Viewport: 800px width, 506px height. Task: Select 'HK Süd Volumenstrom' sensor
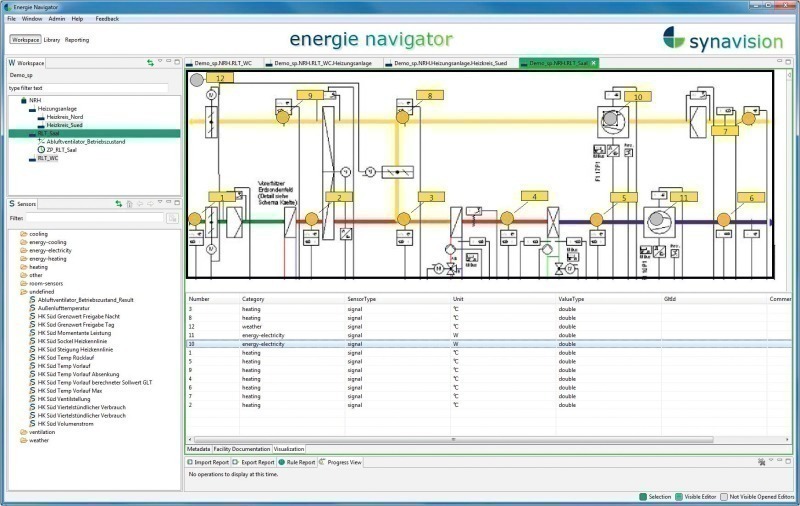coord(65,423)
